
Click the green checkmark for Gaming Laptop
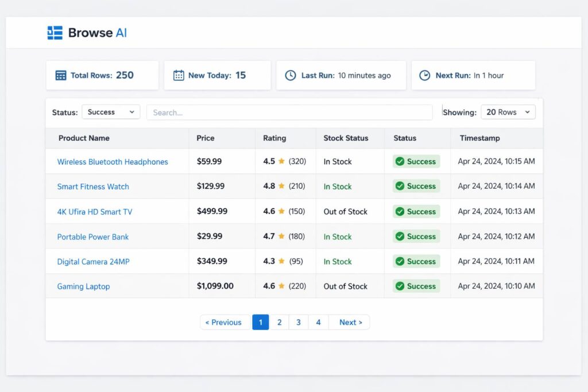coord(400,286)
